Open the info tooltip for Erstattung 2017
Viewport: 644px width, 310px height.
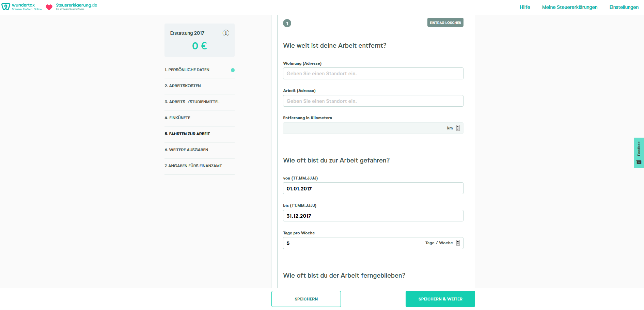[226, 33]
